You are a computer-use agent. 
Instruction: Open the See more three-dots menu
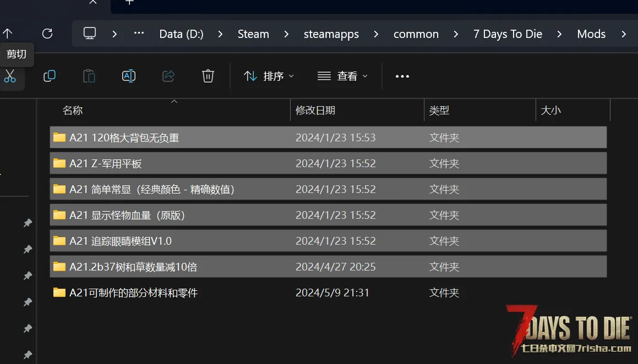(x=402, y=76)
